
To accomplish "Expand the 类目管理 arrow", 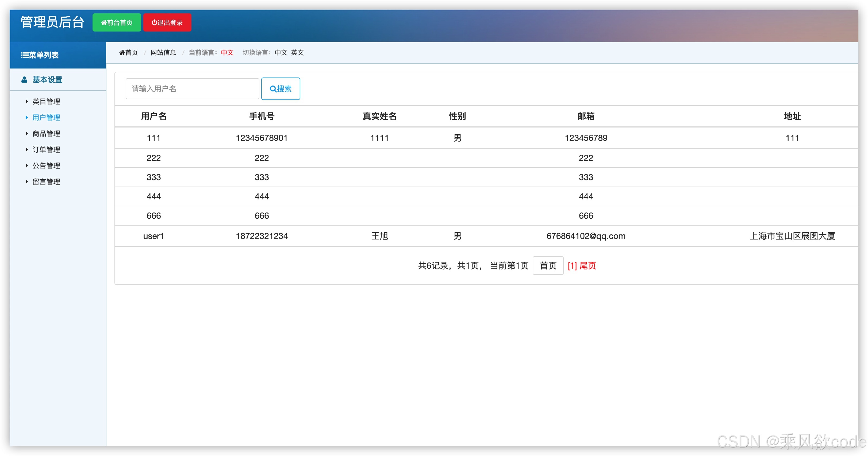I will point(27,101).
